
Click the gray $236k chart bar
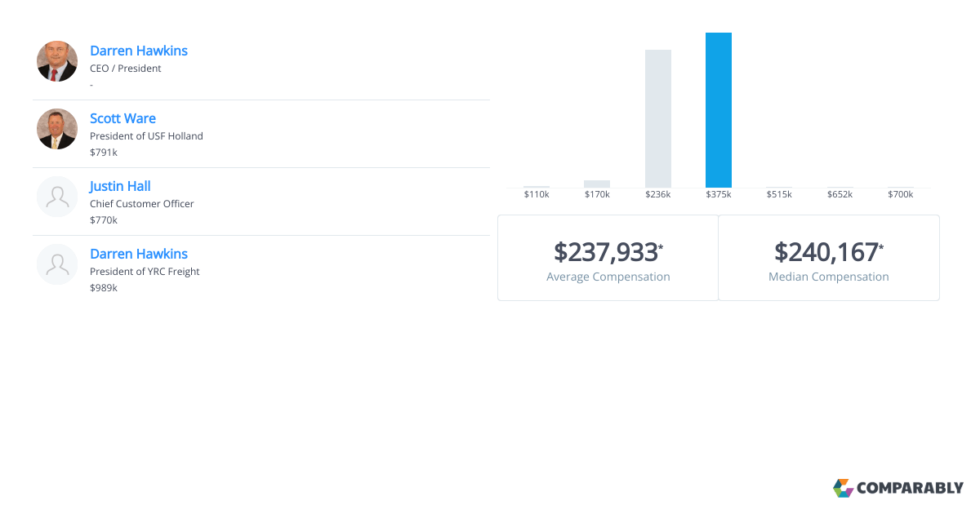click(x=657, y=118)
